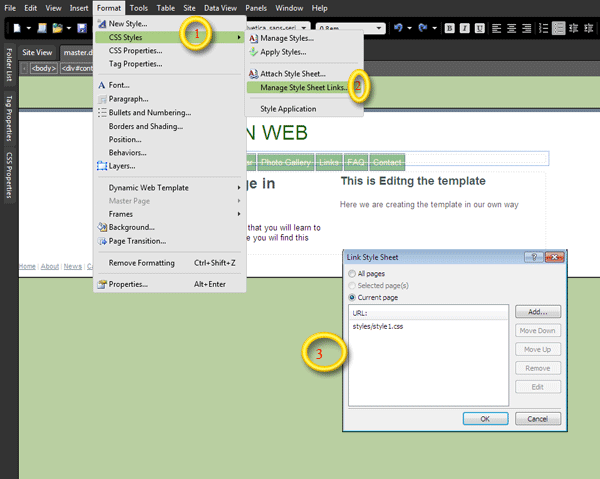Select Background menu item
This screenshot has height=479, width=600.
click(x=170, y=227)
